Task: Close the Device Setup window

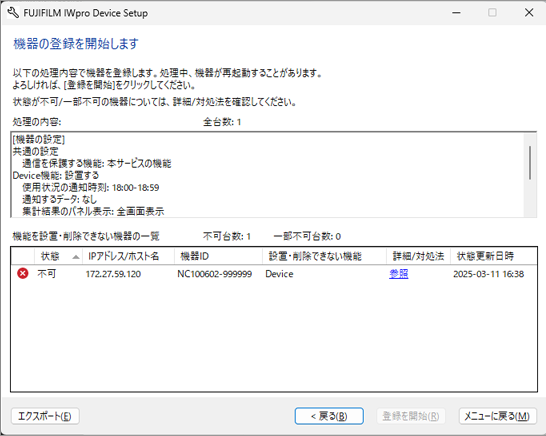Action: coord(529,13)
